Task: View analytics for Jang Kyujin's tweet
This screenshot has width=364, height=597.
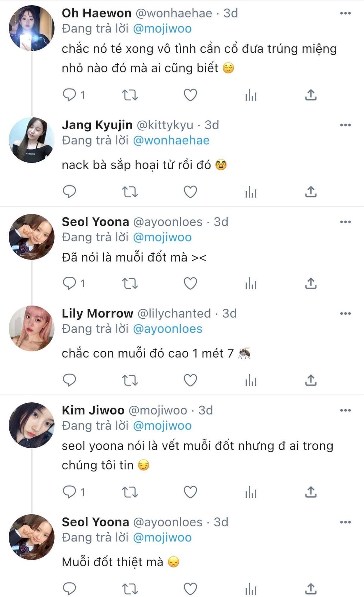Action: (251, 192)
